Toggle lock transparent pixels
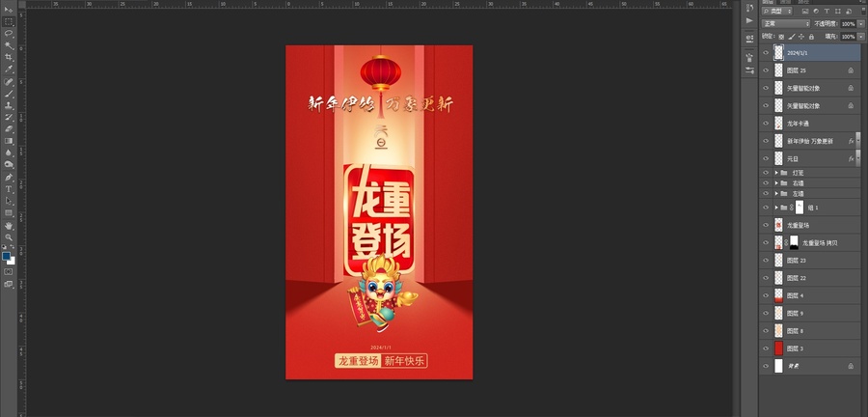868x417 pixels. pyautogui.click(x=781, y=37)
